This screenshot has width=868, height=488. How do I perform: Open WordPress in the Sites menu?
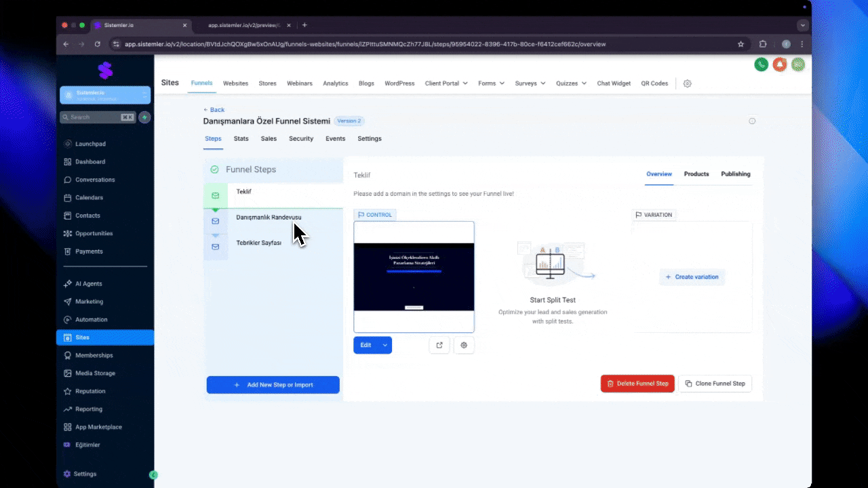coord(399,83)
